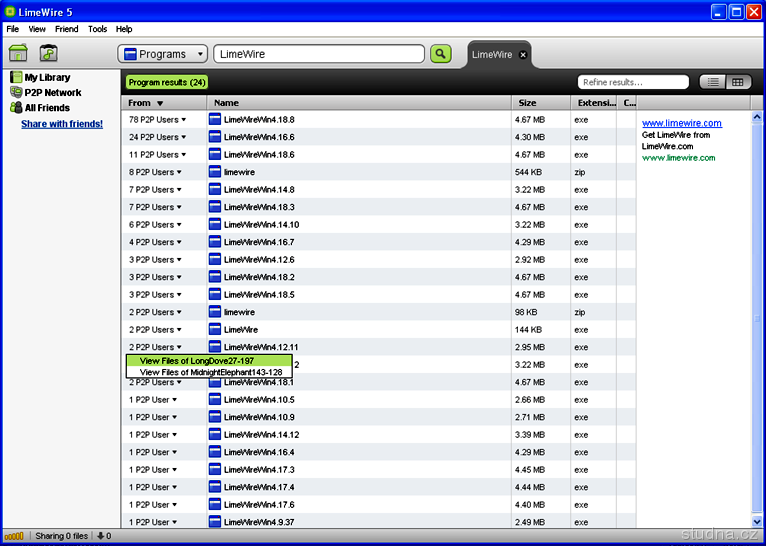This screenshot has width=766, height=546.
Task: Expand the 8 P2P Users dropdown
Action: (179, 172)
